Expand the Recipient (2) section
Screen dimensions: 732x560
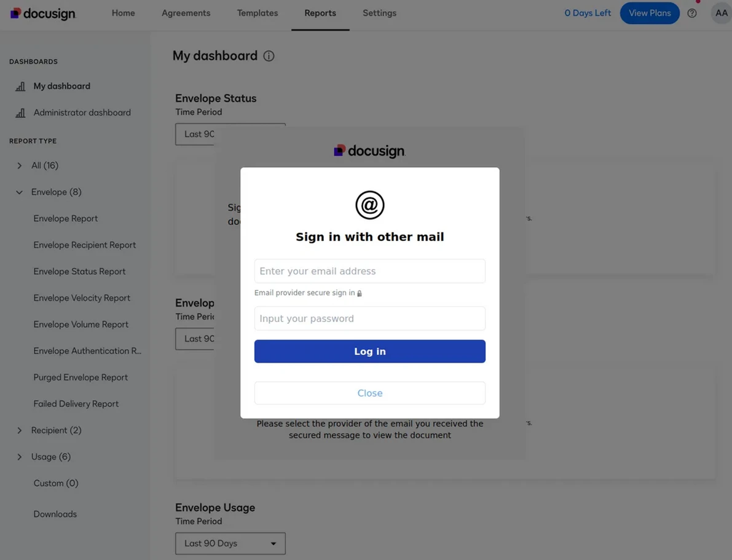20,430
